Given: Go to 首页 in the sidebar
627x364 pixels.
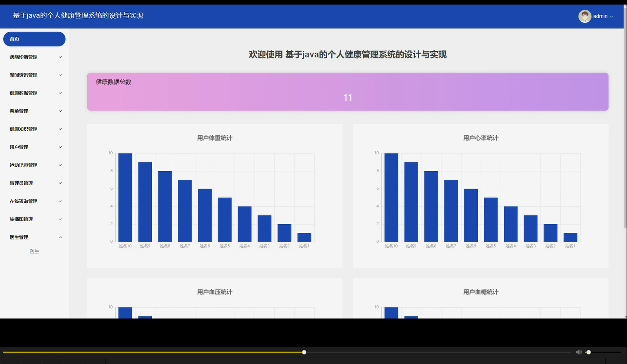Looking at the screenshot, I should 34,39.
